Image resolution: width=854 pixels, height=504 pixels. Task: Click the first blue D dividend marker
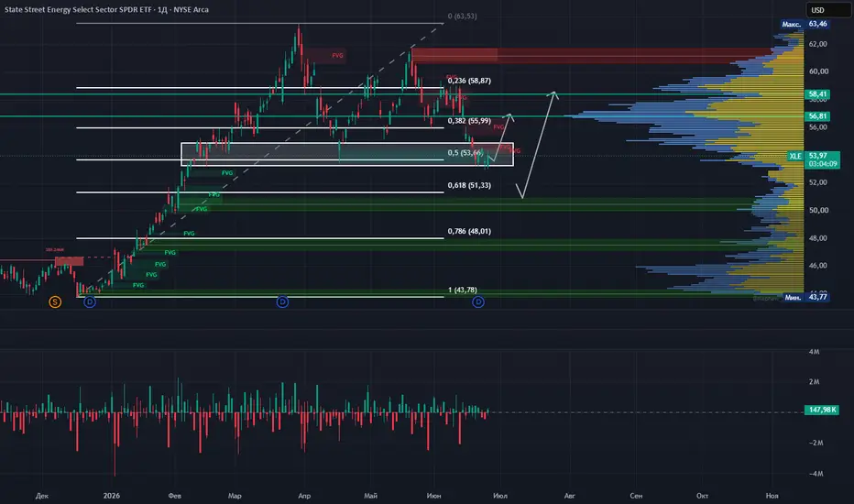coord(90,301)
